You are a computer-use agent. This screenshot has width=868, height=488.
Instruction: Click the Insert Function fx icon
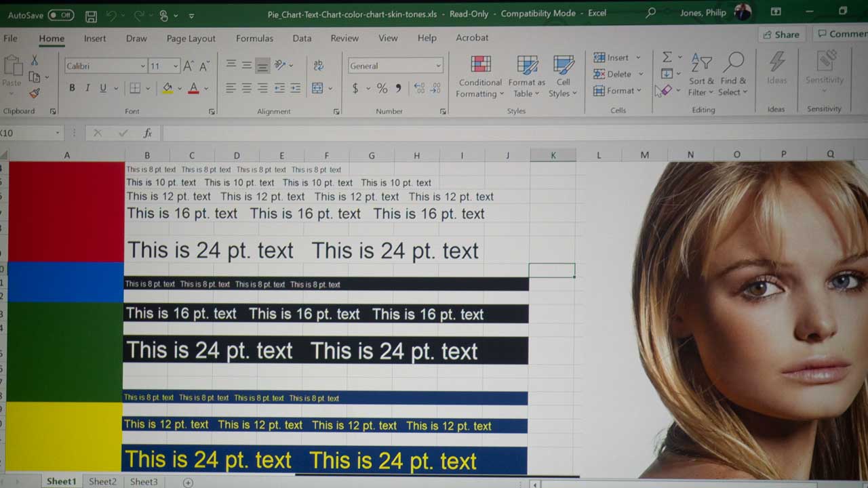[148, 133]
